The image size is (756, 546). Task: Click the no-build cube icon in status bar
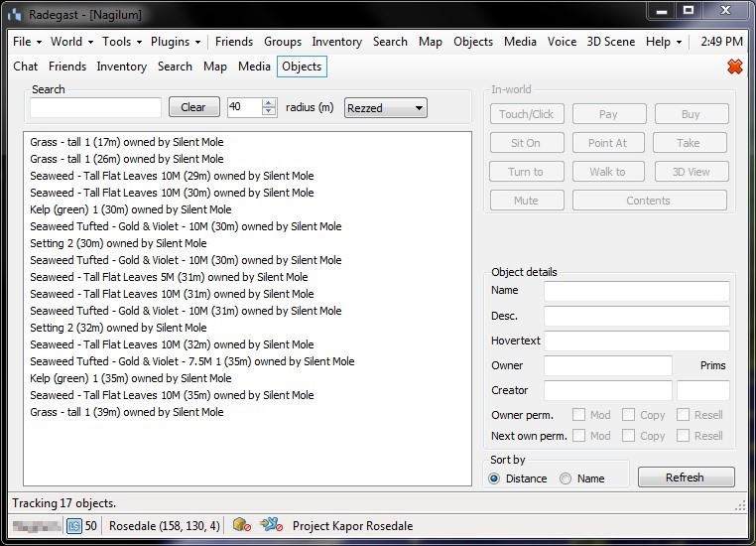click(x=241, y=525)
